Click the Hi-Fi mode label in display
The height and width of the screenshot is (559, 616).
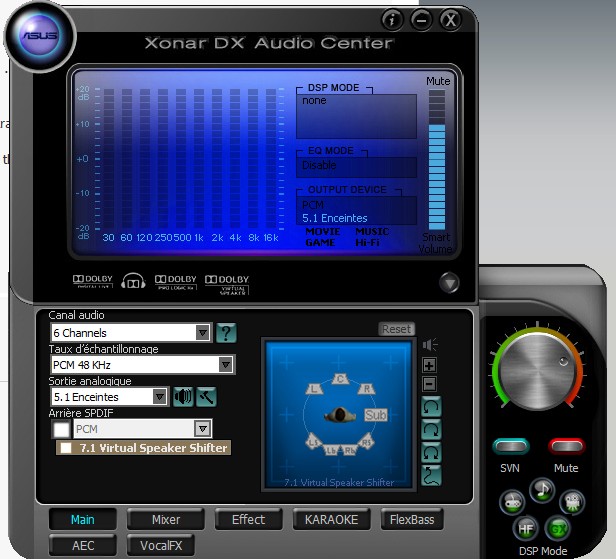tap(367, 242)
